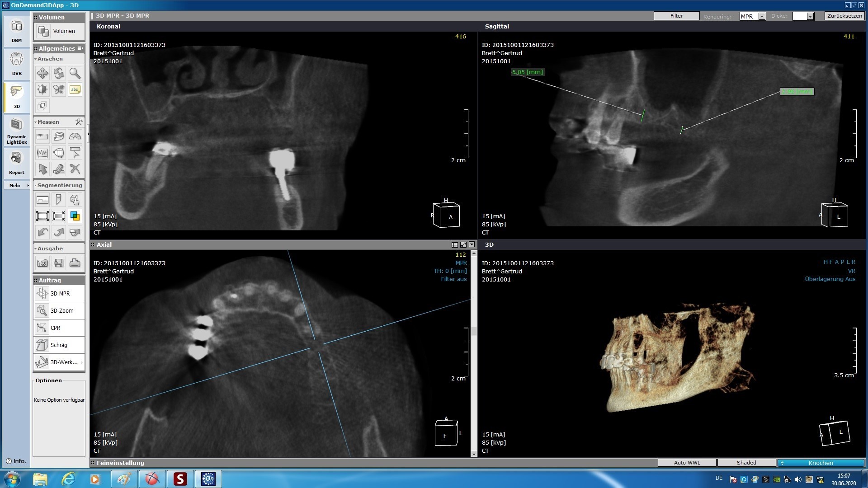Select the annotation arrow note tool

pyautogui.click(x=75, y=153)
